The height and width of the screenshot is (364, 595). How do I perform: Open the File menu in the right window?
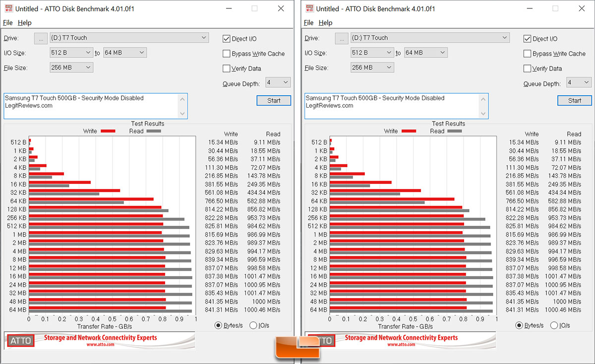pos(308,23)
